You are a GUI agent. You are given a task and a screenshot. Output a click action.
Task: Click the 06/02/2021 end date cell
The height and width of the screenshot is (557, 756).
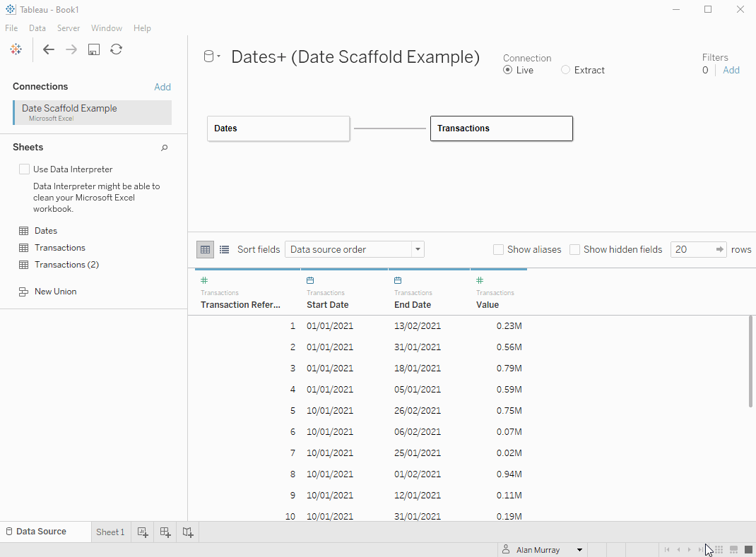(x=418, y=432)
